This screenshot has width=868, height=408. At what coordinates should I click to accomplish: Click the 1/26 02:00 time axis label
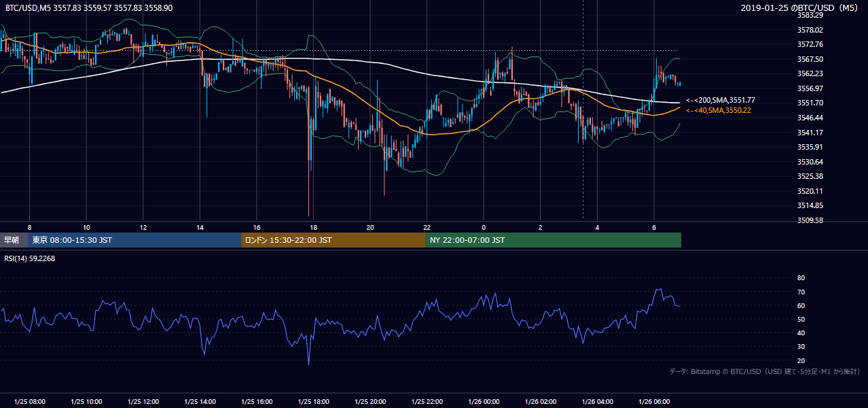click(541, 402)
